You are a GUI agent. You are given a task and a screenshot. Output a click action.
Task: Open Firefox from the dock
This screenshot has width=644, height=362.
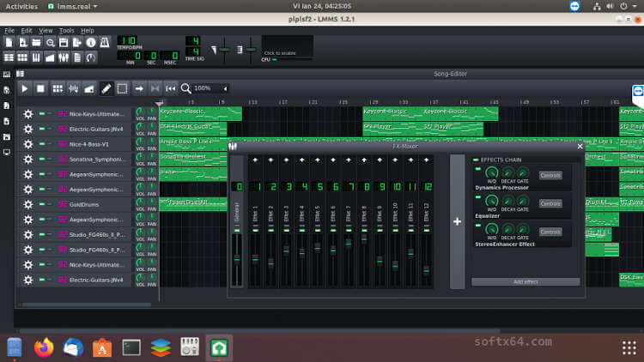[x=44, y=347]
